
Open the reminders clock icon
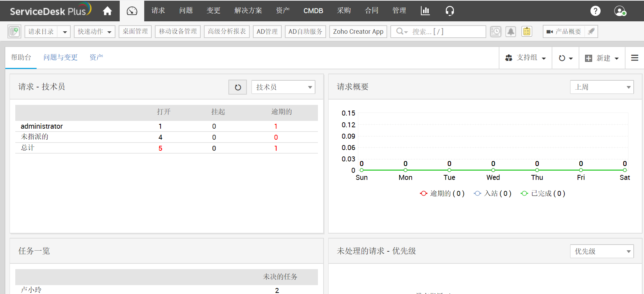click(496, 32)
